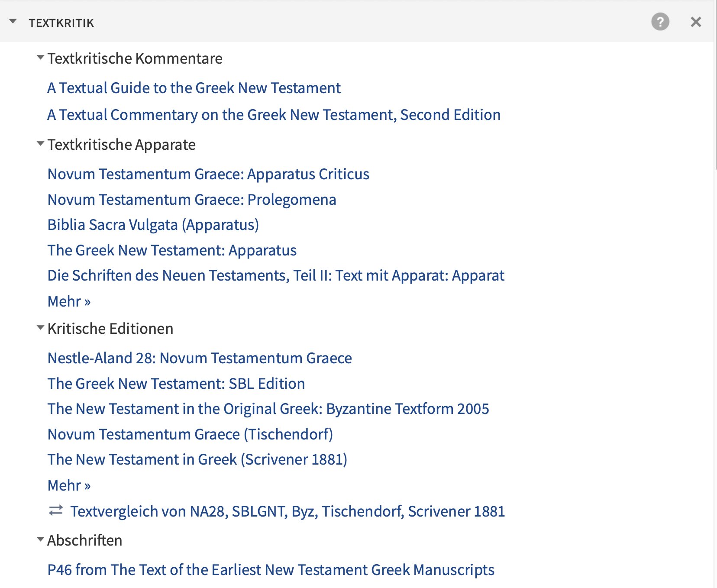
Task: Click the Abschriften heading
Action: coord(84,540)
